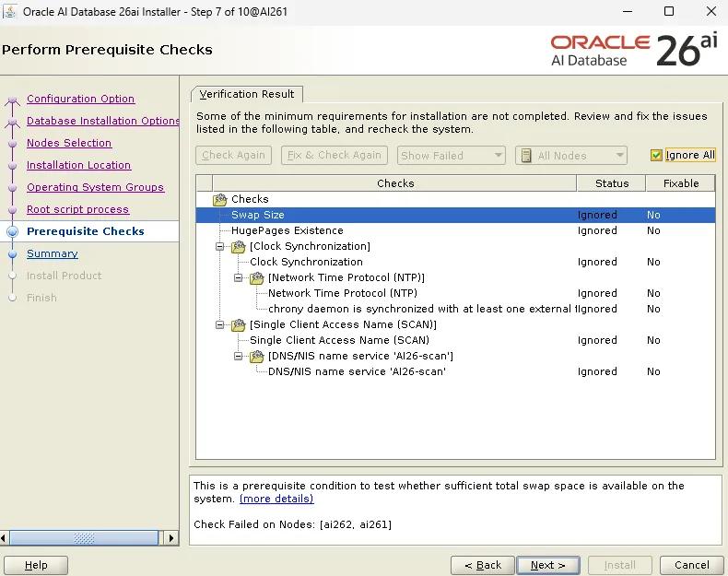Go to Summary step

click(x=52, y=253)
